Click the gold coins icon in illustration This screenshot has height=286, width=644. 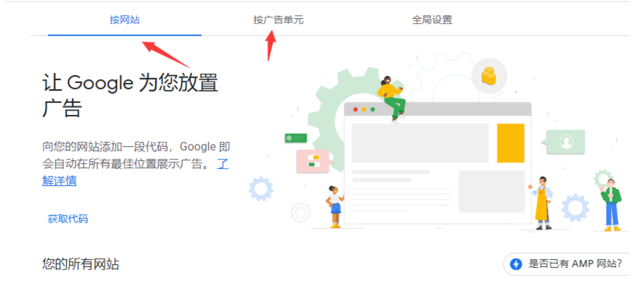pyautogui.click(x=489, y=76)
